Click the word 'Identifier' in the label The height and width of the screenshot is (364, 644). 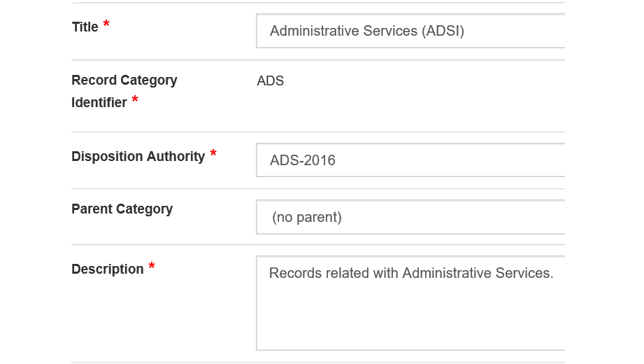[x=99, y=102]
